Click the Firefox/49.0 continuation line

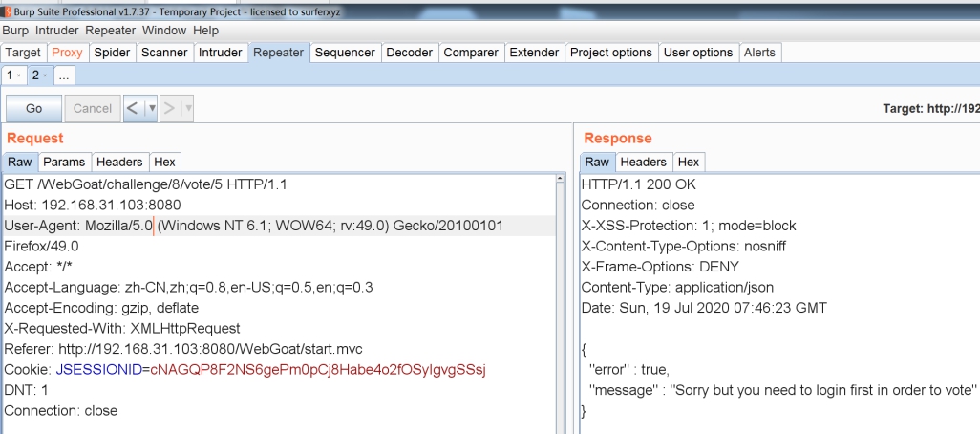(x=41, y=247)
